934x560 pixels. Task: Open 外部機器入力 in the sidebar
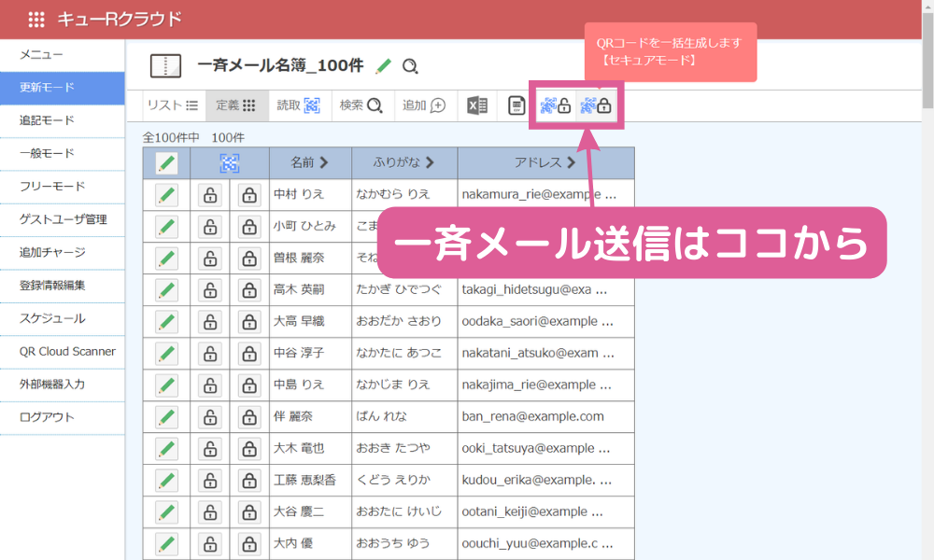(x=62, y=385)
